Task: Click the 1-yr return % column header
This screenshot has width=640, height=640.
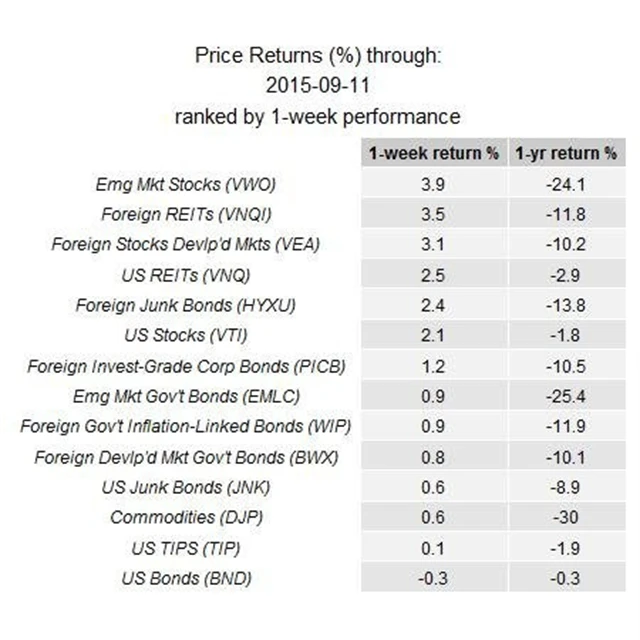Action: tap(566, 154)
